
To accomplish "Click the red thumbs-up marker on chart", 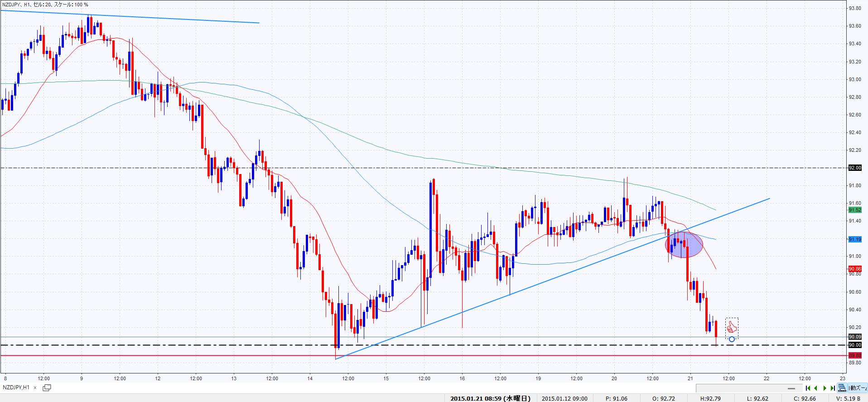I will pos(731,326).
